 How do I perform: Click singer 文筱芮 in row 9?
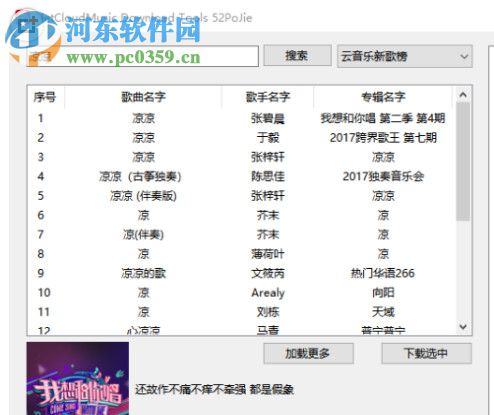268,273
